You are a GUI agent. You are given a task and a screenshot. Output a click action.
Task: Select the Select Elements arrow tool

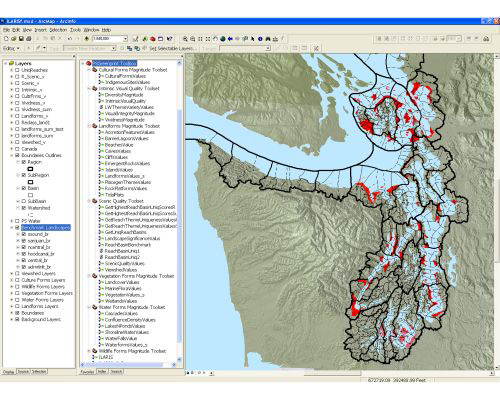253,39
